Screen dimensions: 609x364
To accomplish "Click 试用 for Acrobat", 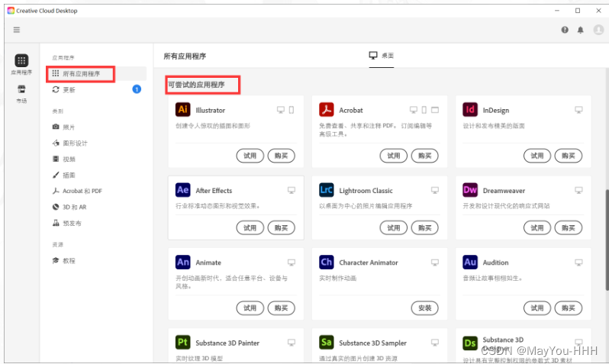I will pos(394,156).
